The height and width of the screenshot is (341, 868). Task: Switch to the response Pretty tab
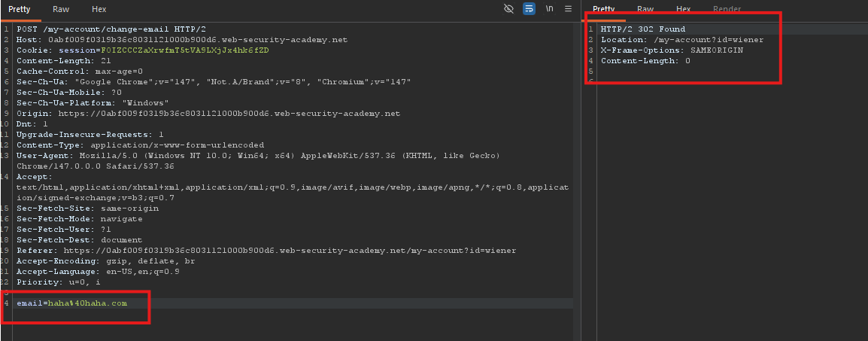tap(603, 10)
